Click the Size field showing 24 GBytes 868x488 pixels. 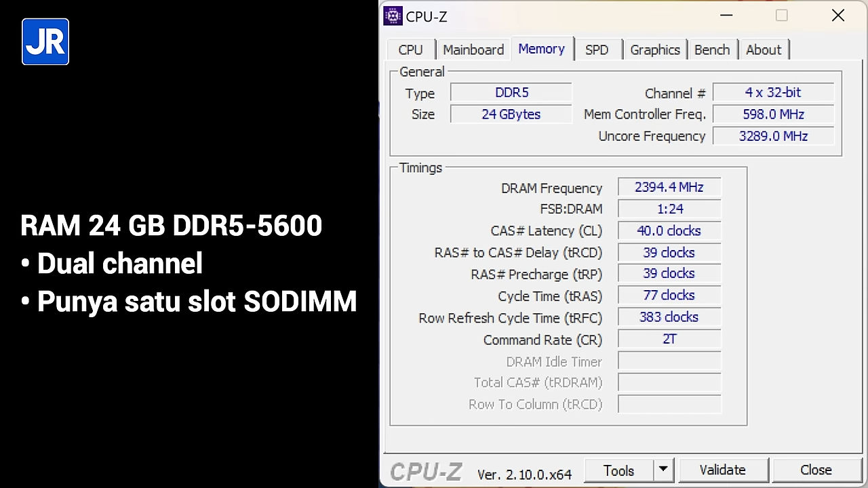pos(511,115)
